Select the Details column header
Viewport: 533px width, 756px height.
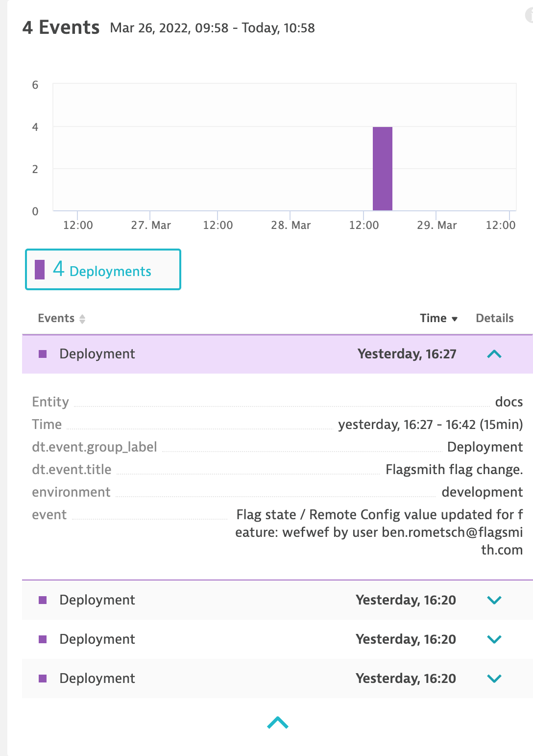pyautogui.click(x=494, y=318)
